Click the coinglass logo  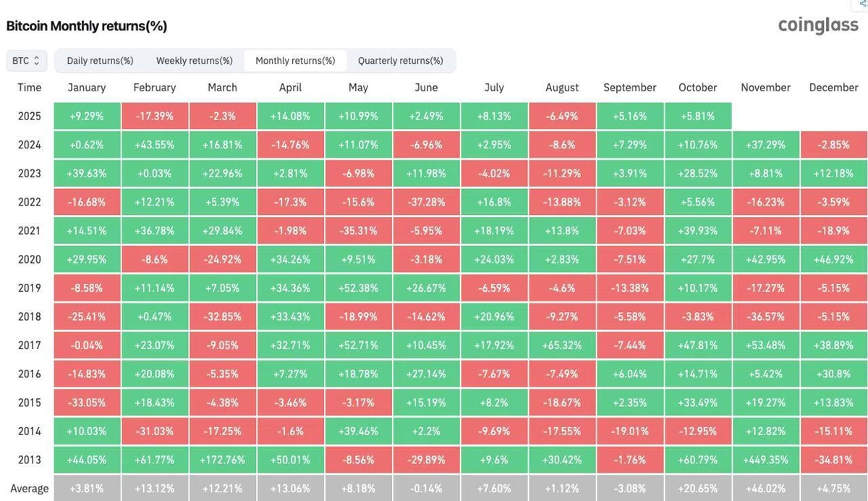[818, 25]
